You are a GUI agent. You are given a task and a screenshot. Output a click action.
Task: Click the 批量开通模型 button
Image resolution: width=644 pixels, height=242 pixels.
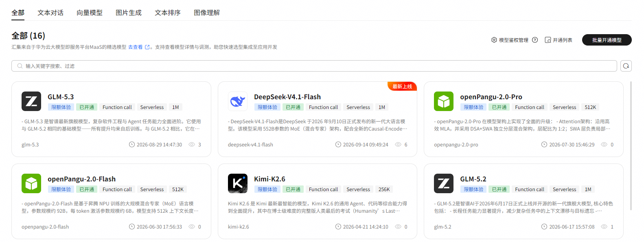coord(607,40)
